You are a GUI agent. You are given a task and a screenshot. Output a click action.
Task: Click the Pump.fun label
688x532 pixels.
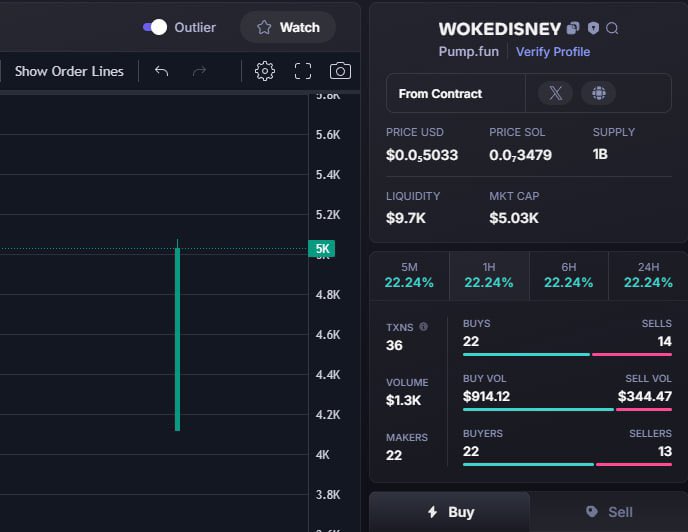(x=469, y=52)
